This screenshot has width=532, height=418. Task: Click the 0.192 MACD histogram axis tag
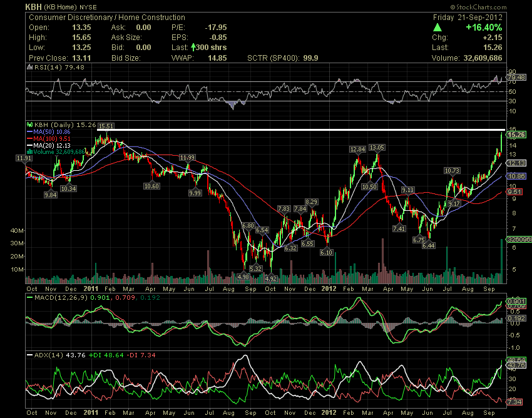point(517,319)
